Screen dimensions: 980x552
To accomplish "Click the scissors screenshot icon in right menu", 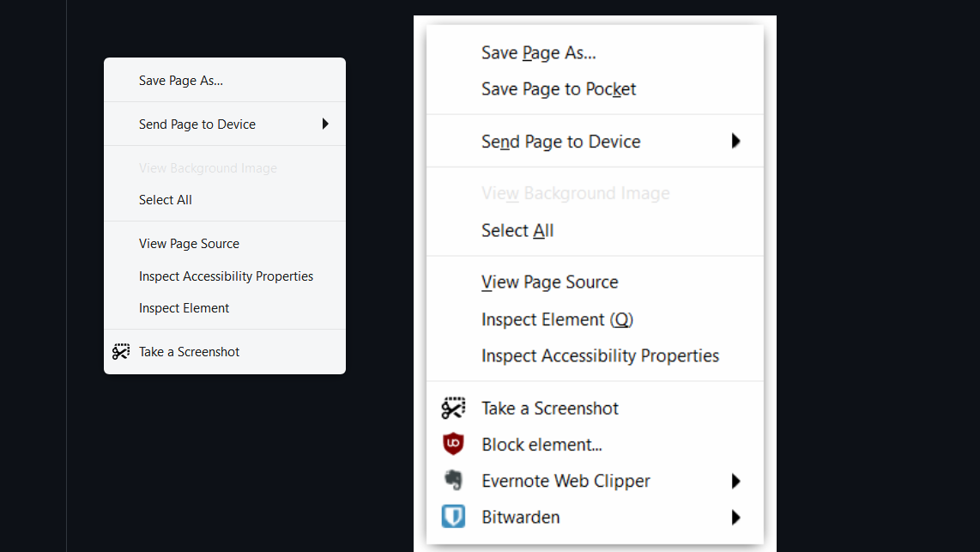I will [x=453, y=409].
